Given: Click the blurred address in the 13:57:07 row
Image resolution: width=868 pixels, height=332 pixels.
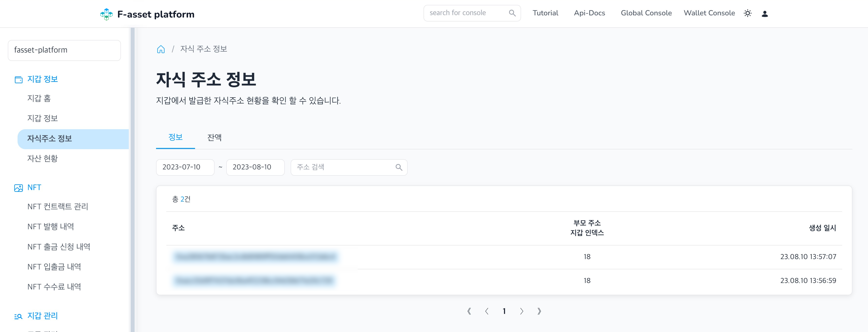Looking at the screenshot, I should (256, 257).
